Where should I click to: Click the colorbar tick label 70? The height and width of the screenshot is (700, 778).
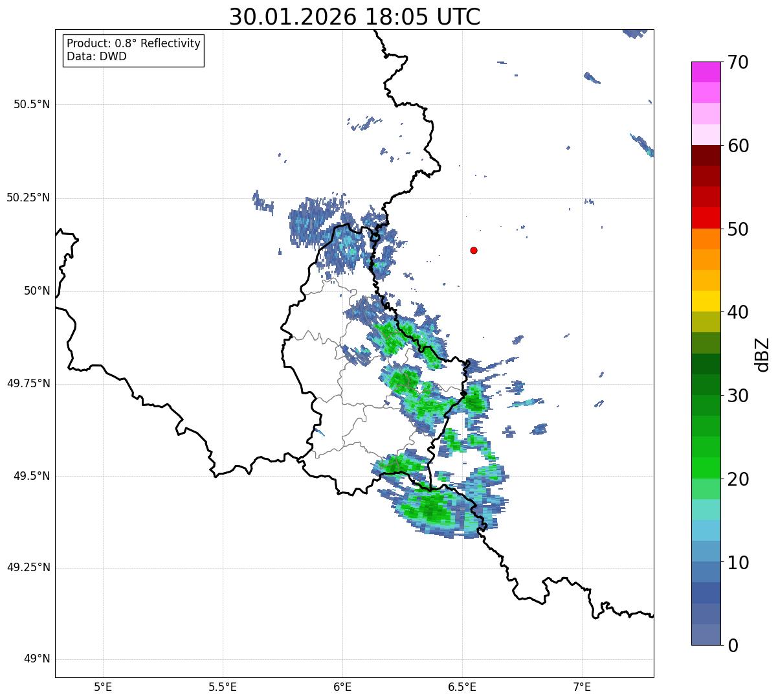coord(738,62)
